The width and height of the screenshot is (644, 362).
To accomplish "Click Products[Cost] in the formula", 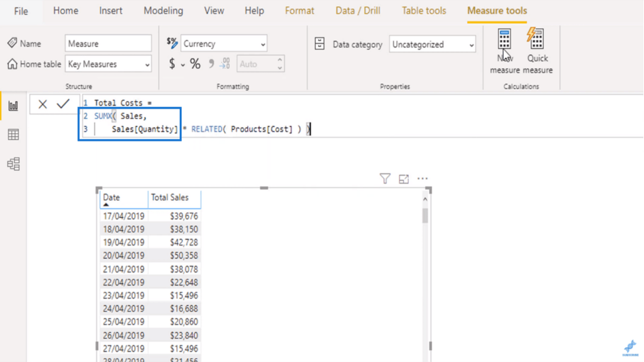I will [262, 129].
